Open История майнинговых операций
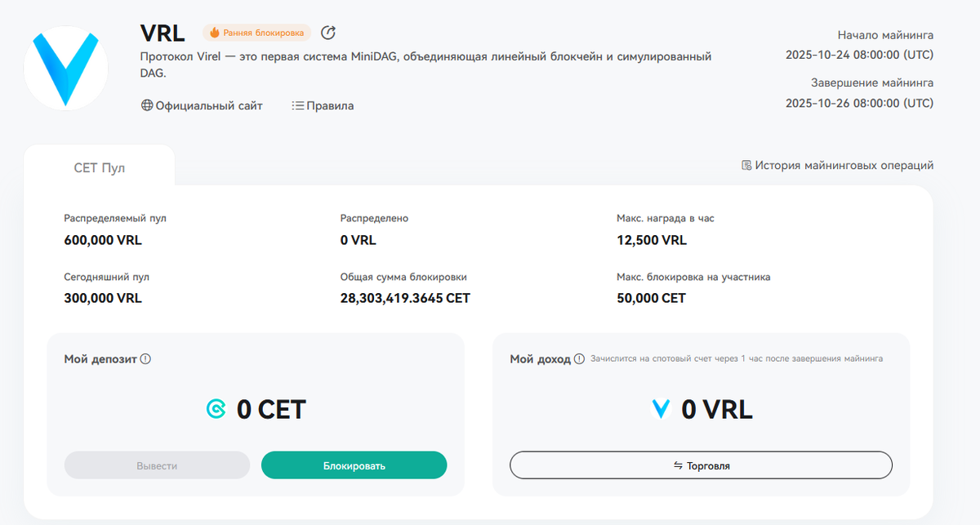This screenshot has height=525, width=980. 844,165
